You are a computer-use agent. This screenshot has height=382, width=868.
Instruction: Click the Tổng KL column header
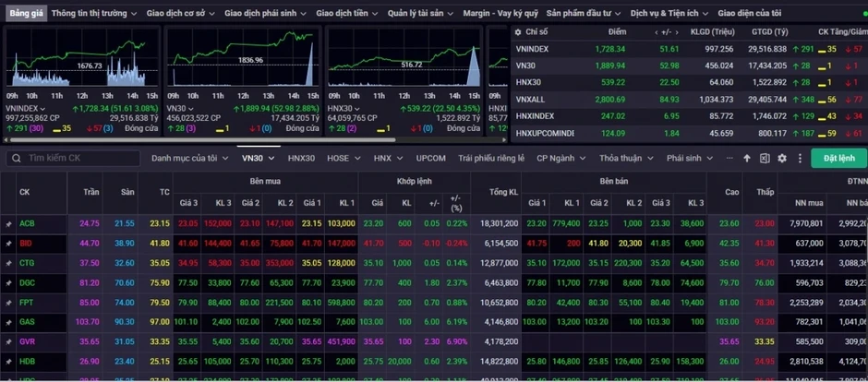(504, 192)
